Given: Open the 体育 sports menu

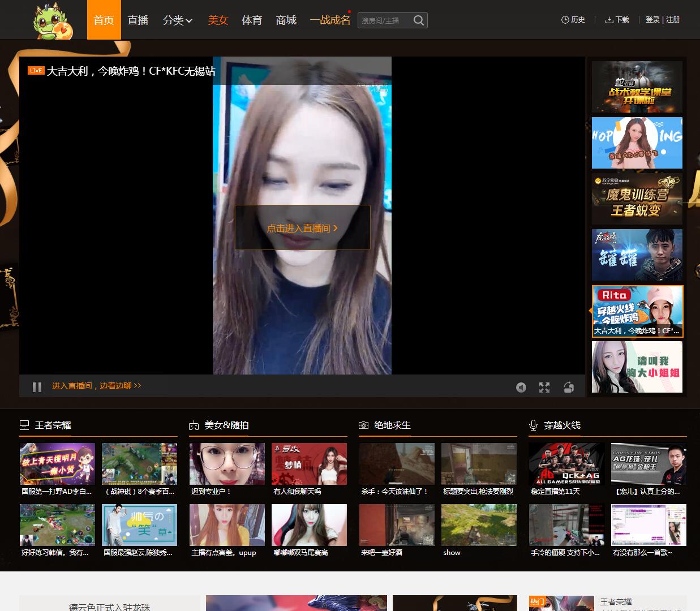Looking at the screenshot, I should click(252, 20).
